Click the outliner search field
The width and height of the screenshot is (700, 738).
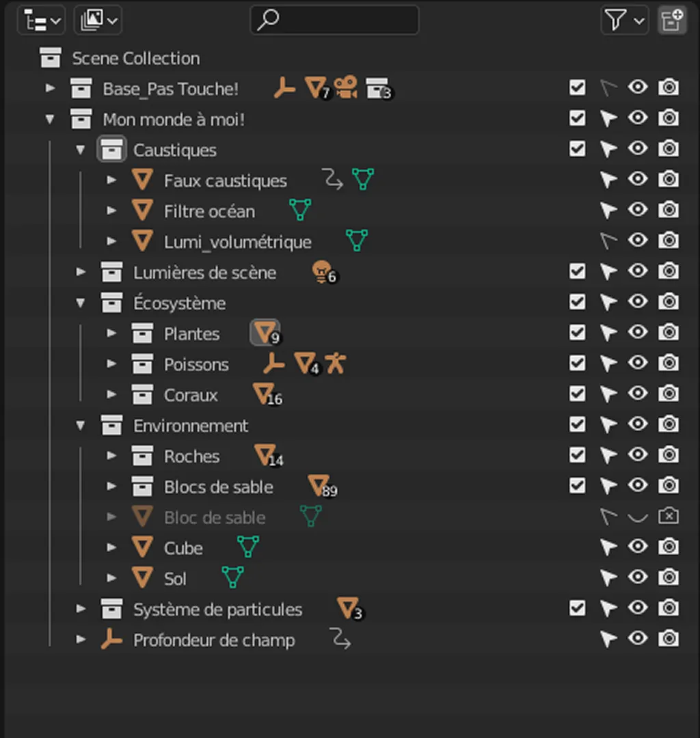(335, 20)
